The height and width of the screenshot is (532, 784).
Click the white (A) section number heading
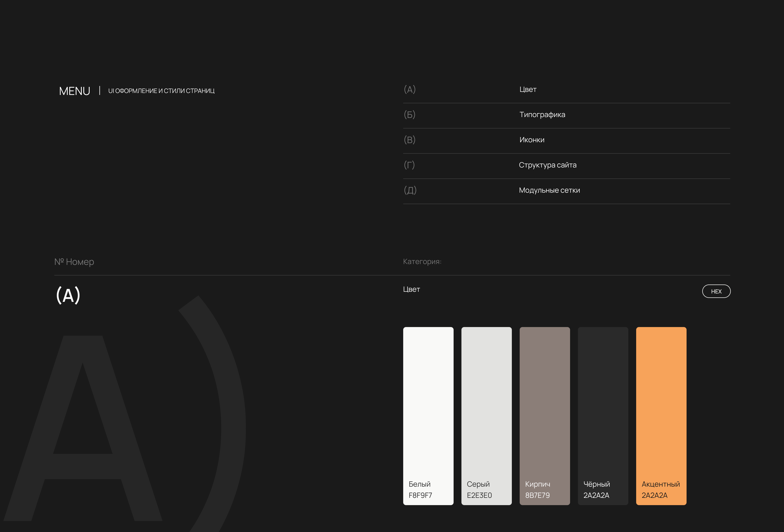tap(68, 295)
